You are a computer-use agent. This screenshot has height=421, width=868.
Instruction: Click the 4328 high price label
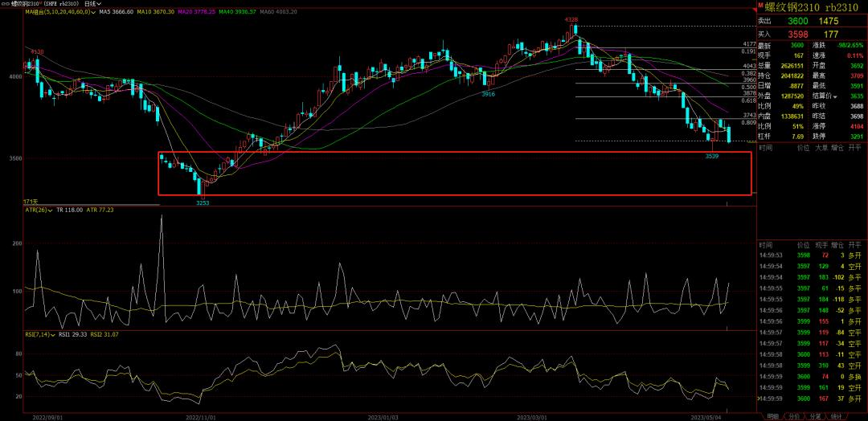point(571,18)
